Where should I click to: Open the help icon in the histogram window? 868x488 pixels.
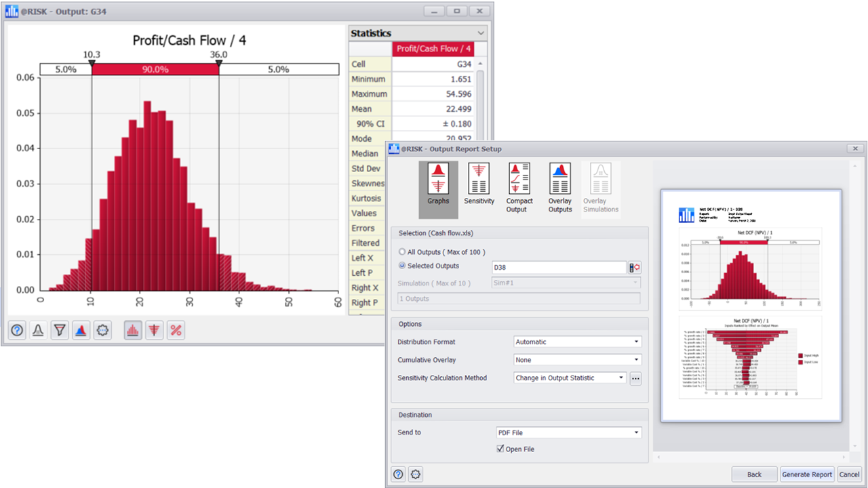click(x=17, y=330)
